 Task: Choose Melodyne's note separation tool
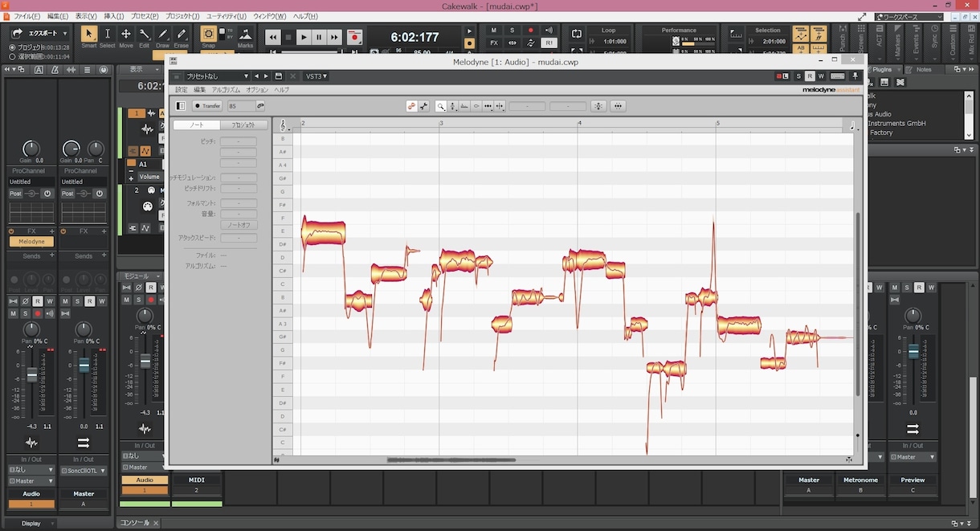pos(500,106)
